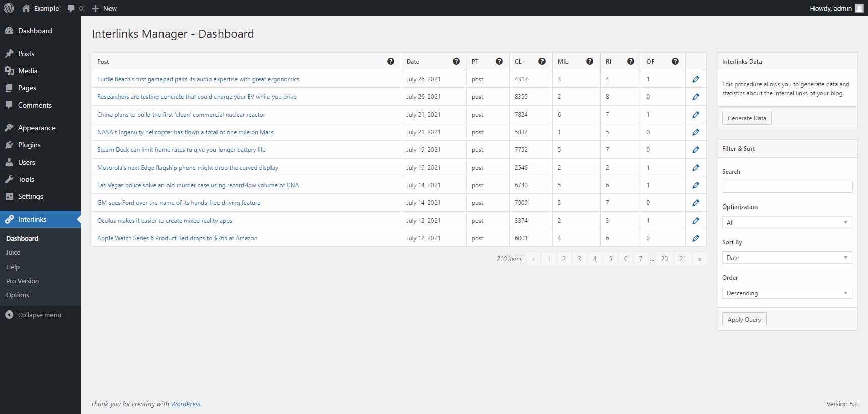Open the NASA's Ingenuity helicopter post link
Image resolution: width=868 pixels, height=414 pixels.
(x=185, y=132)
